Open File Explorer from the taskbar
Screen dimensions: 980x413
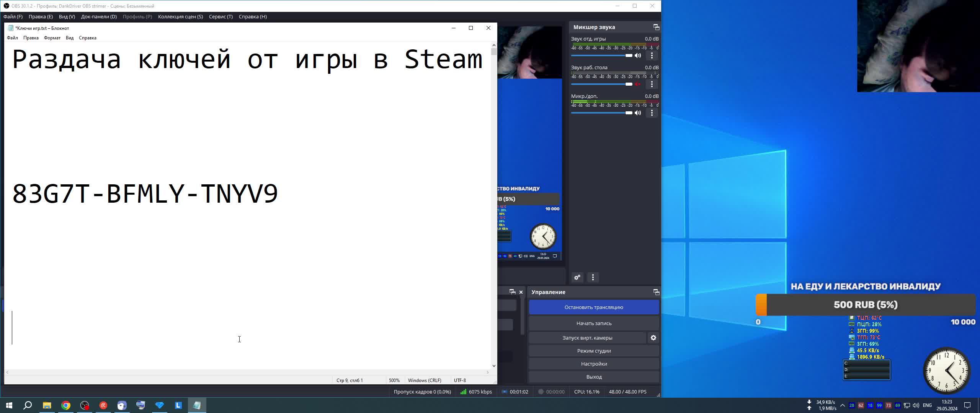(x=47, y=405)
